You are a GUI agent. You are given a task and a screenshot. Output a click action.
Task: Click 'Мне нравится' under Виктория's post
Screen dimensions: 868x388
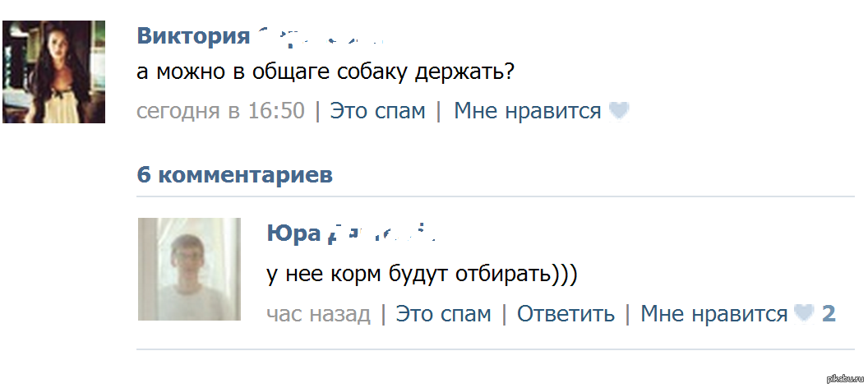tap(527, 111)
